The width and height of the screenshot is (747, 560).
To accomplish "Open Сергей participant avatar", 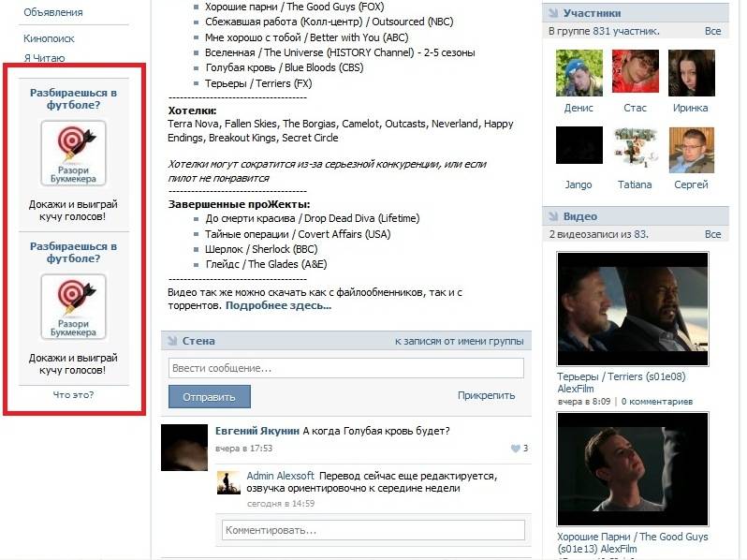I will tap(691, 150).
